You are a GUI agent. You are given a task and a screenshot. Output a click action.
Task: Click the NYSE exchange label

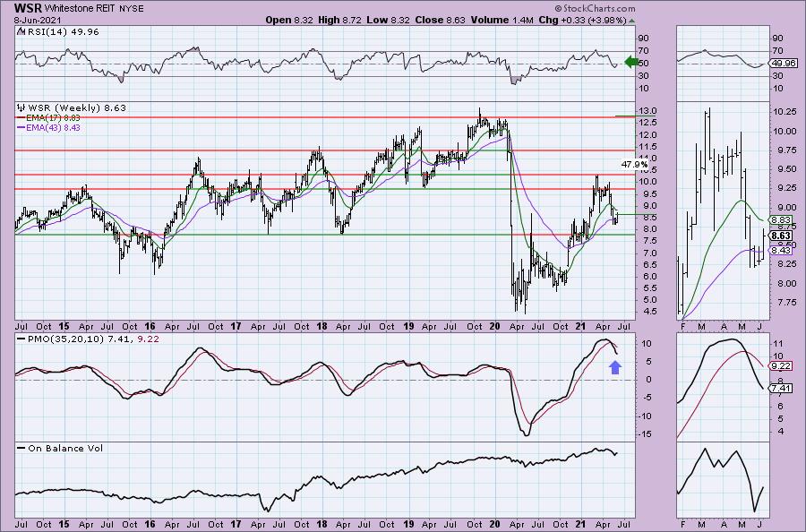click(x=133, y=9)
